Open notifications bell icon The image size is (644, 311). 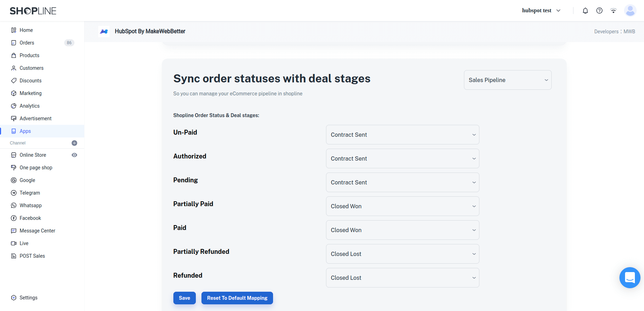click(x=585, y=11)
